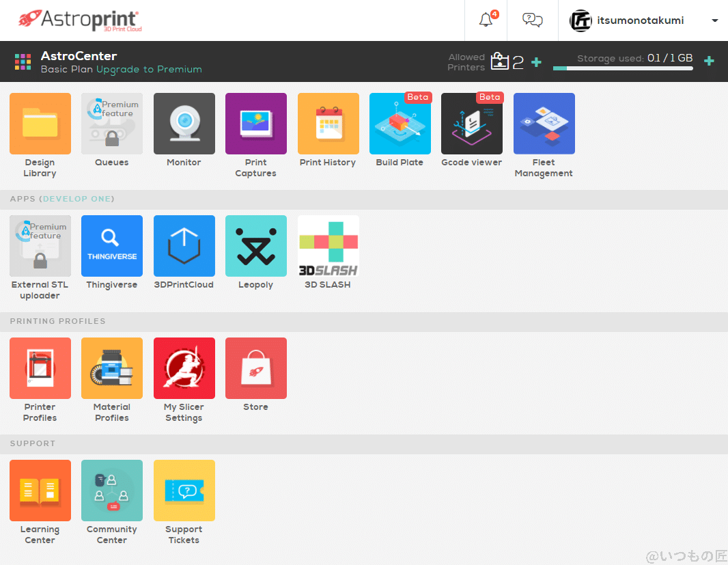
Task: Click the Upgrade to Premium link
Action: (x=149, y=69)
